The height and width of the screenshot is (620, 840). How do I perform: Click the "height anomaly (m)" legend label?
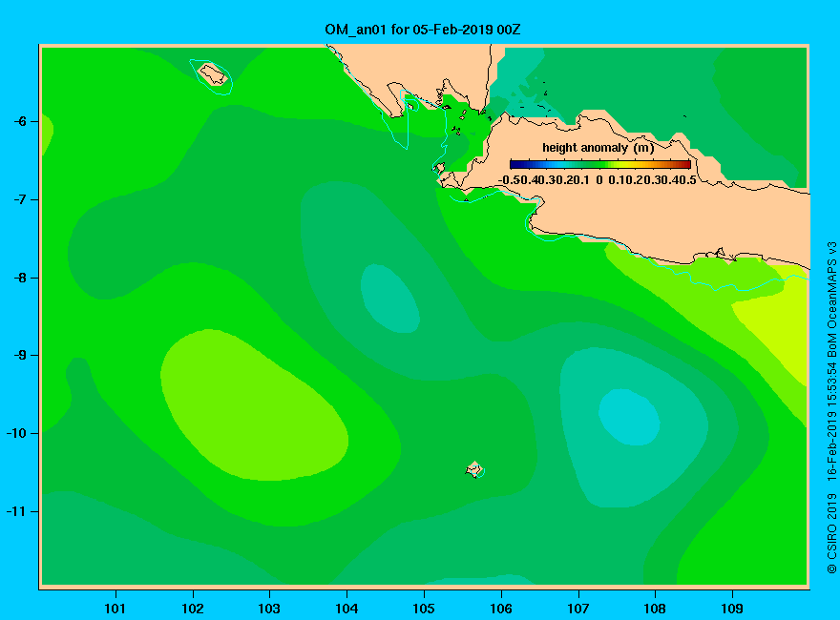(598, 148)
